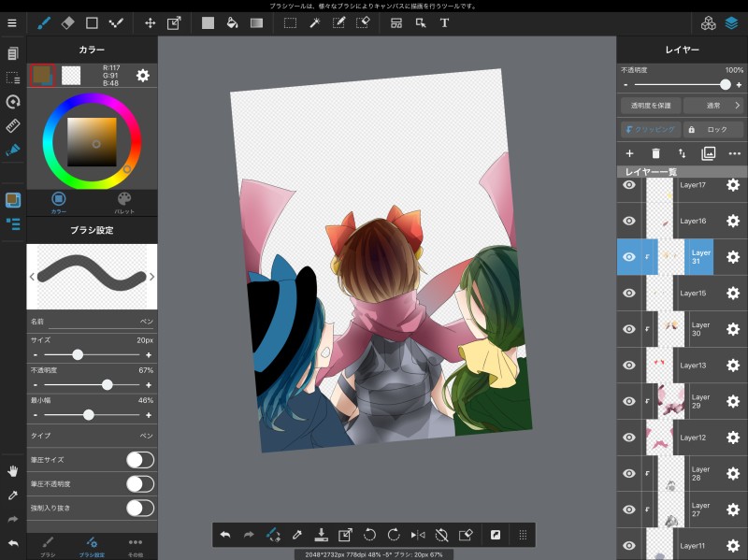Open color settings gear
This screenshot has width=748, height=560.
tap(143, 76)
